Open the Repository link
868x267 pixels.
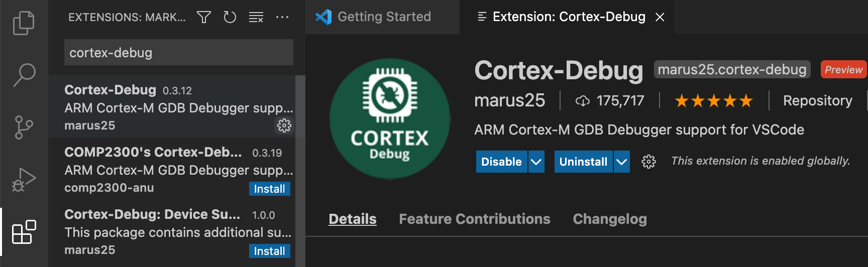pyautogui.click(x=817, y=101)
